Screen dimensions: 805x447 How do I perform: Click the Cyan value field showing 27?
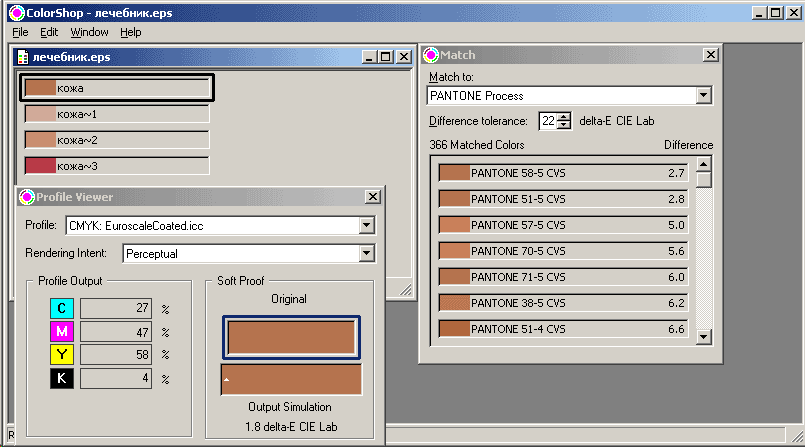point(116,308)
